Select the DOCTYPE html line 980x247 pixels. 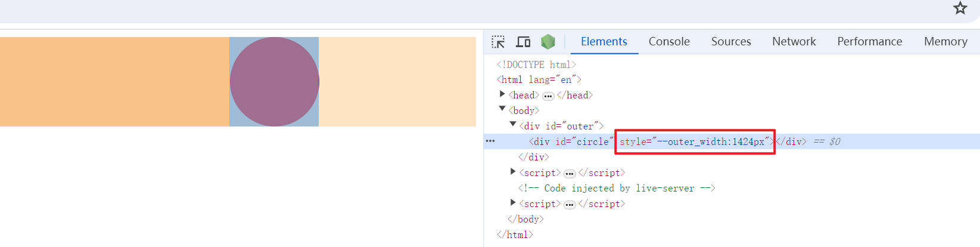(x=536, y=64)
